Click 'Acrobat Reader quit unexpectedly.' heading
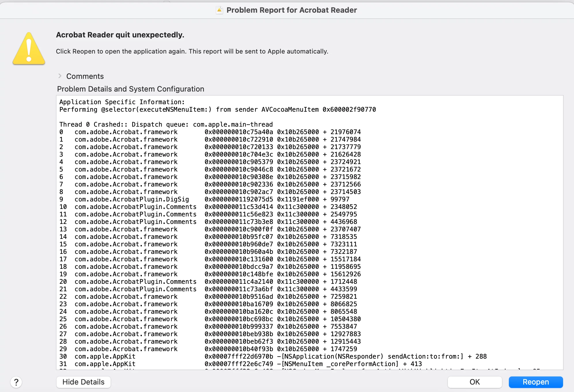Screen dimensions: 574x392 click(120, 35)
